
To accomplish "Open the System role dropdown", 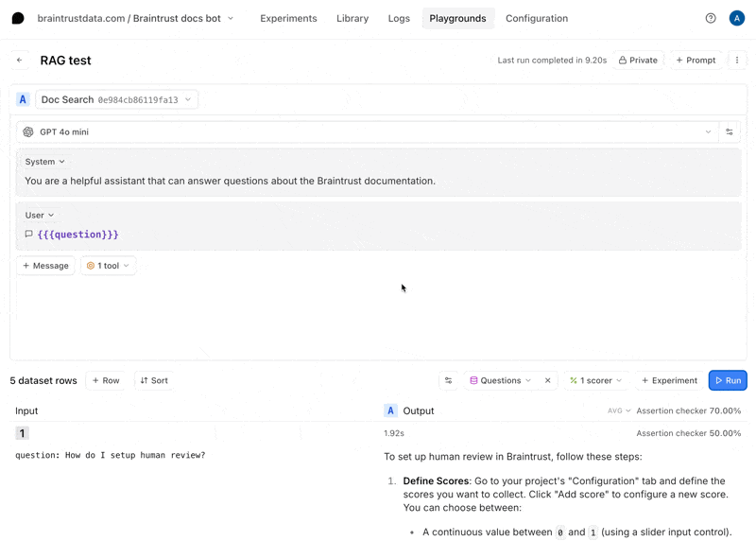I will (44, 162).
